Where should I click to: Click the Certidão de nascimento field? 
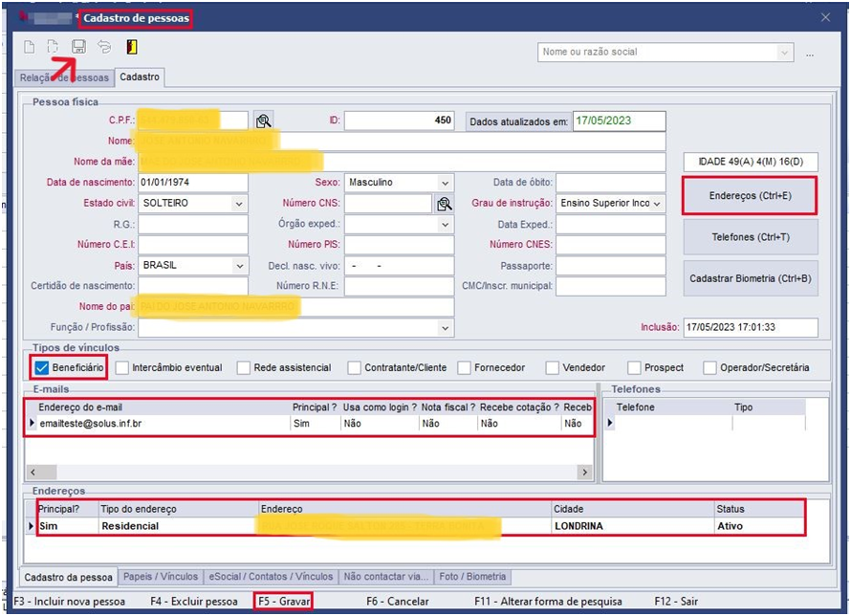tap(192, 286)
